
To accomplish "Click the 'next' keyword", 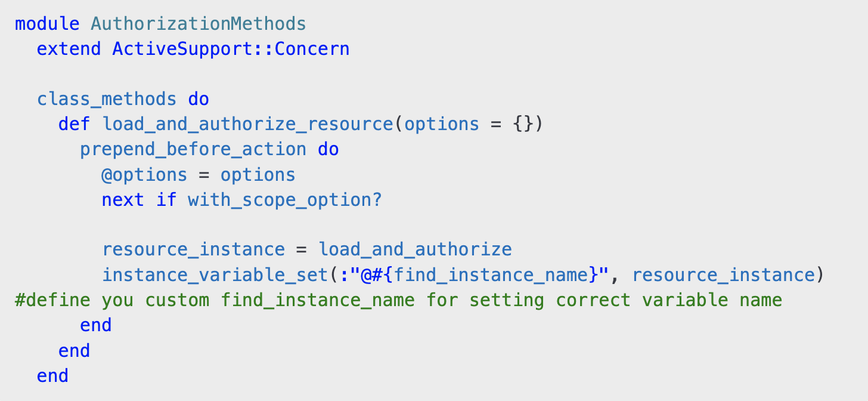I will (x=123, y=200).
